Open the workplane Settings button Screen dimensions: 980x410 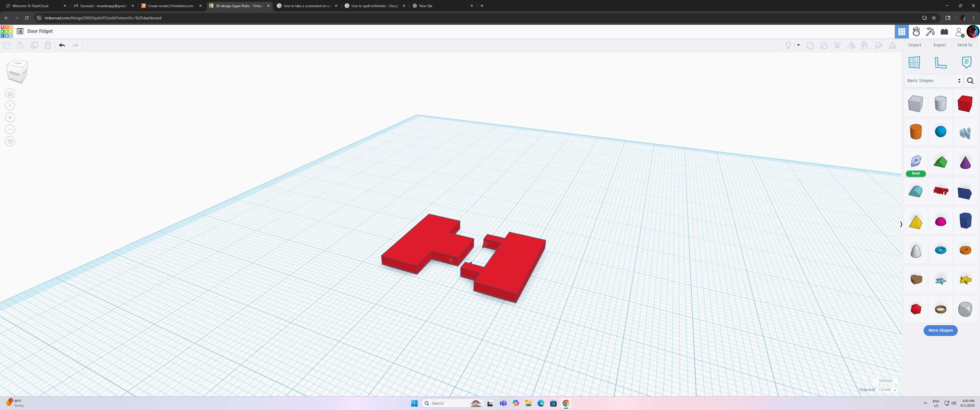[x=885, y=381]
